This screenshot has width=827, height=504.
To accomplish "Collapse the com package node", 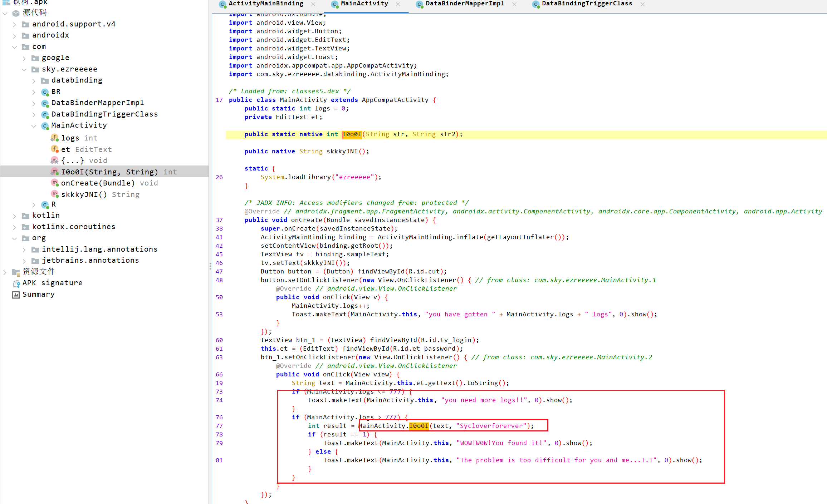I will [x=14, y=47].
